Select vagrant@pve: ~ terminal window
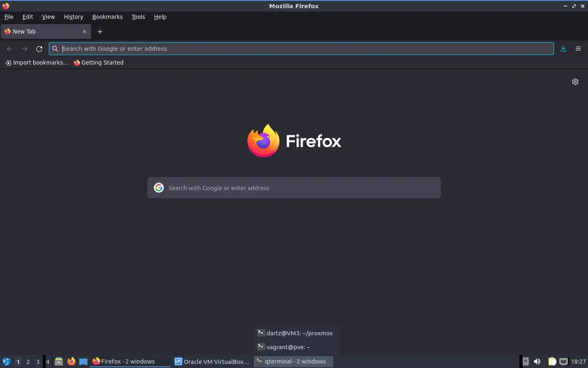 pos(295,347)
